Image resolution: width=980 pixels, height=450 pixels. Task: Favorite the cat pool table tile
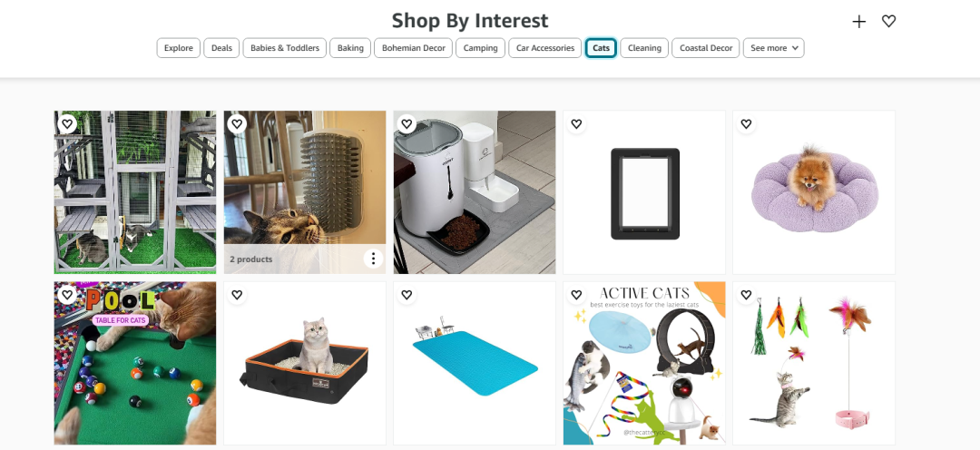coord(67,295)
